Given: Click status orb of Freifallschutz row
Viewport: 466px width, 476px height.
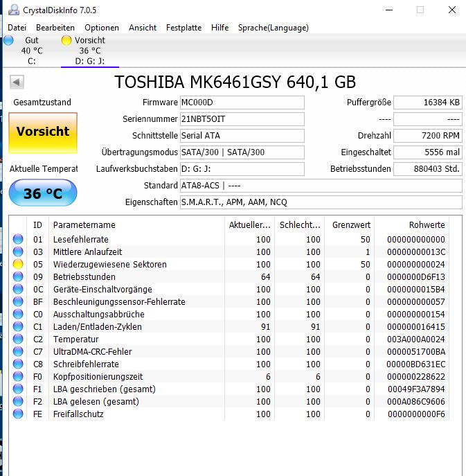Looking at the screenshot, I should [18, 414].
